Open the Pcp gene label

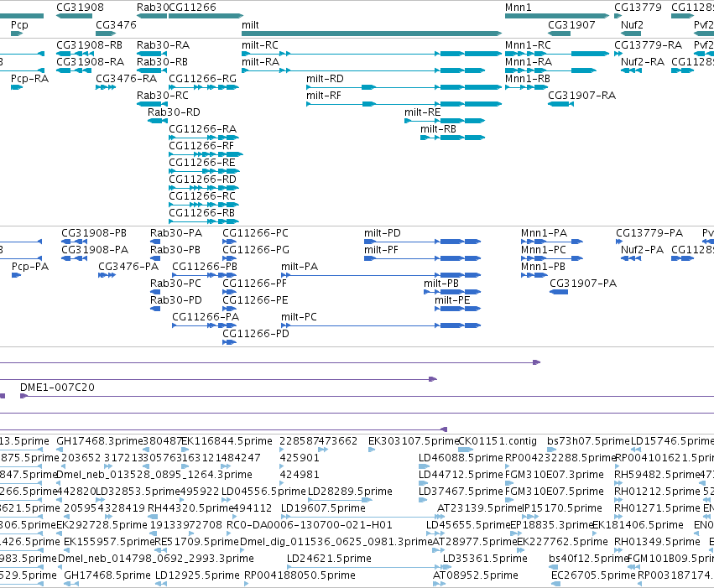(x=19, y=25)
